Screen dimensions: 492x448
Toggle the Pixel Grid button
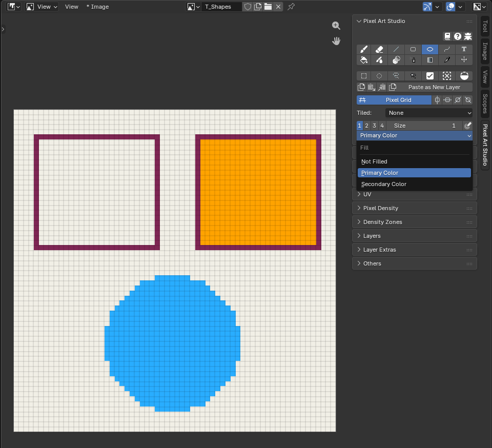(394, 100)
